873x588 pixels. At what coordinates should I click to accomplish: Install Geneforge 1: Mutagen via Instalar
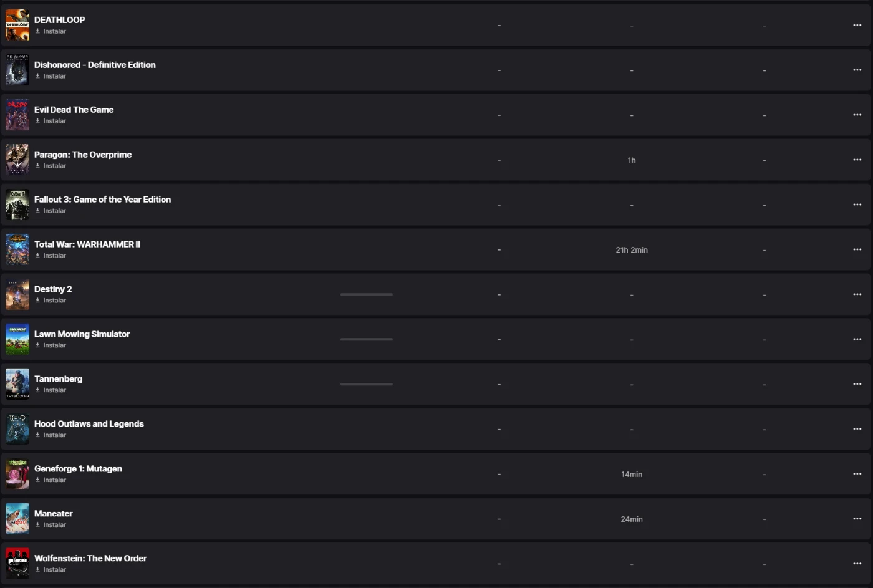54,480
